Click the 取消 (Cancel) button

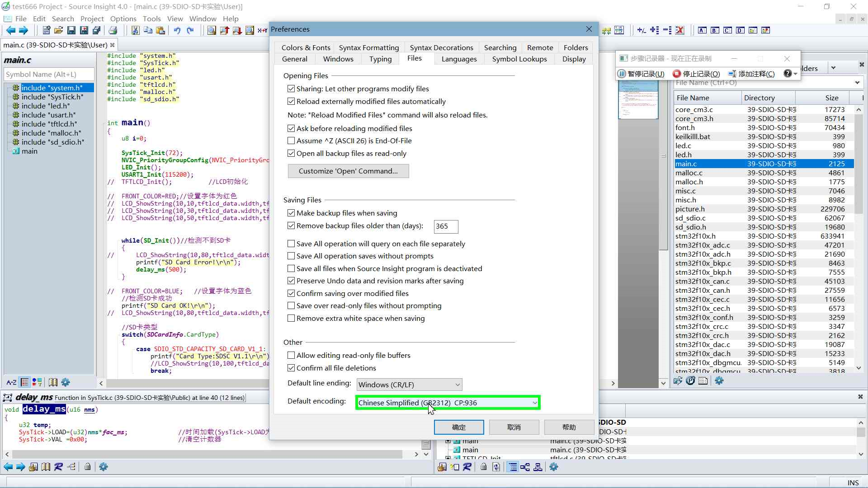click(x=514, y=427)
